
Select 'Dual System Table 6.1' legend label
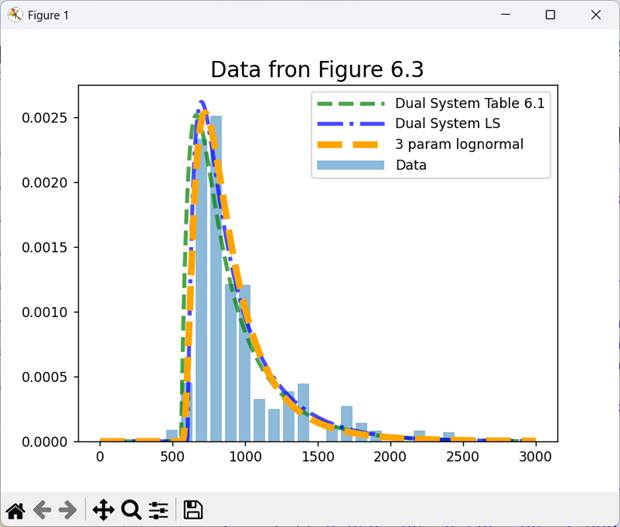tap(469, 104)
